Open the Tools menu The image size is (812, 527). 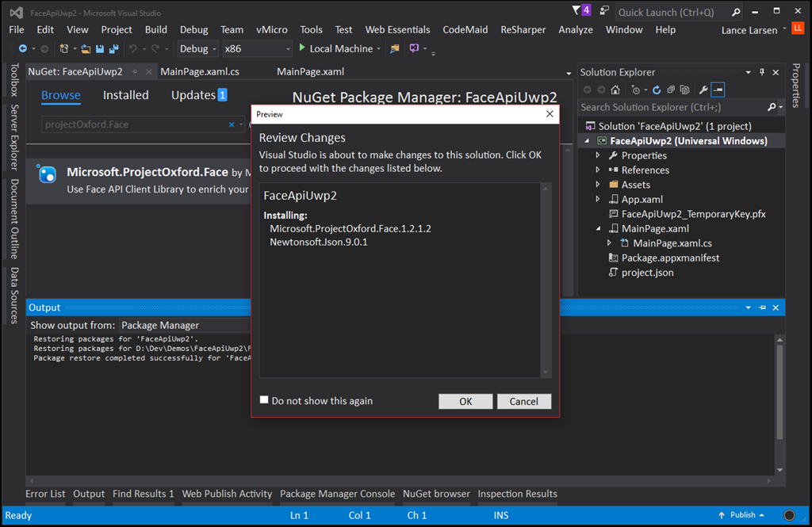point(311,29)
